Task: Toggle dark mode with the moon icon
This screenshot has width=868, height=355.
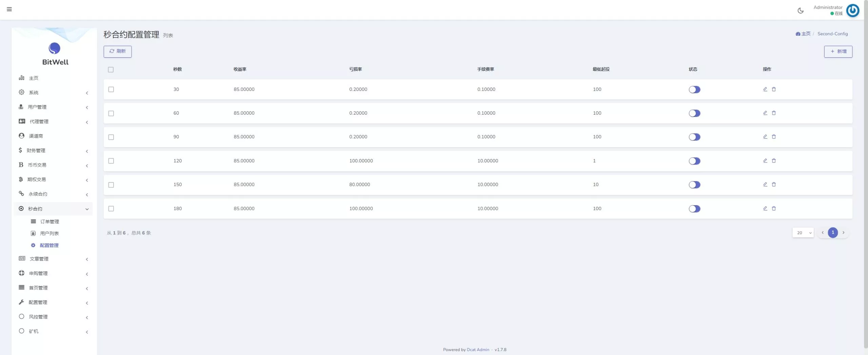Action: coord(801,11)
